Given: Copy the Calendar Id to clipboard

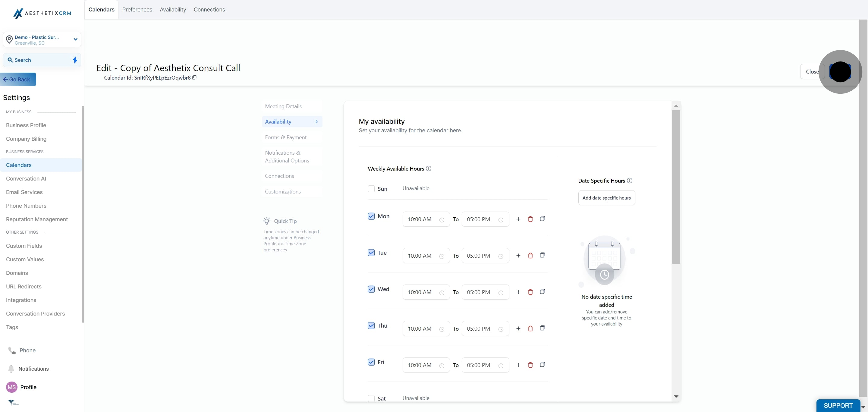Looking at the screenshot, I should [194, 77].
